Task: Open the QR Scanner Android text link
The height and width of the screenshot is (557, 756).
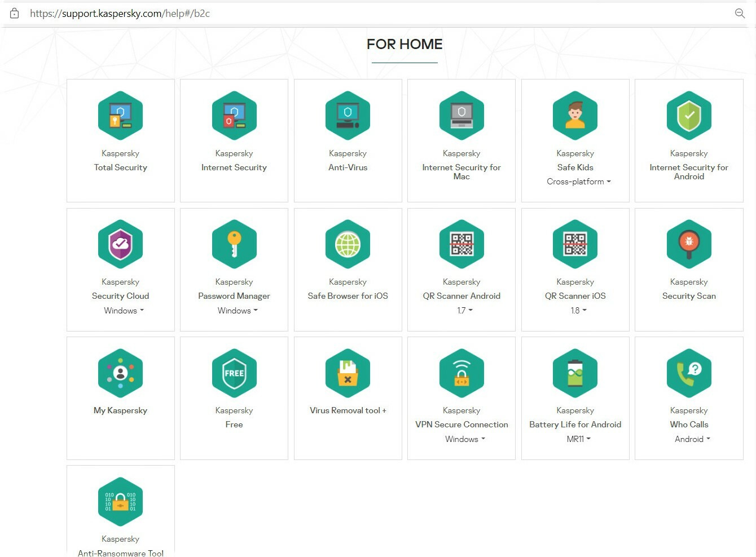Action: click(461, 296)
